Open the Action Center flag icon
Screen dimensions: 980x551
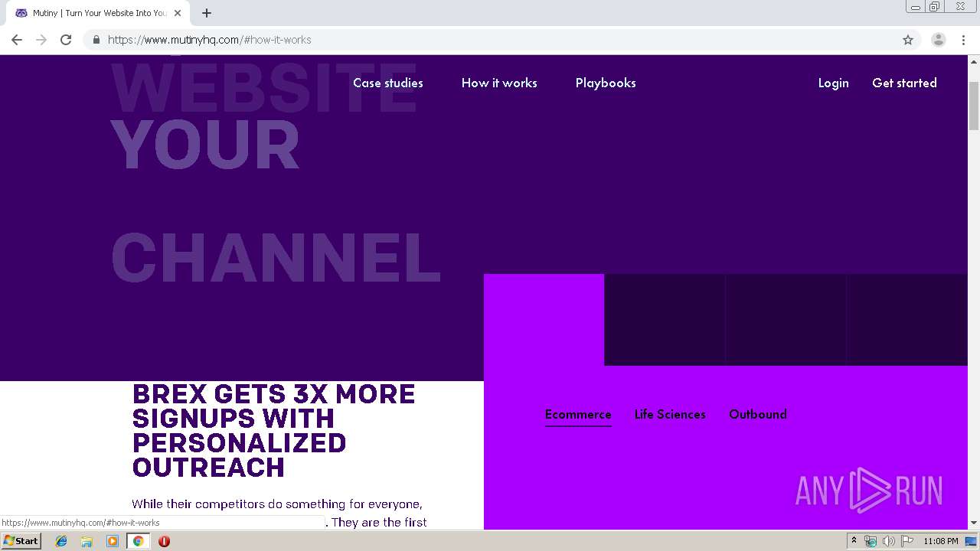[x=906, y=541]
